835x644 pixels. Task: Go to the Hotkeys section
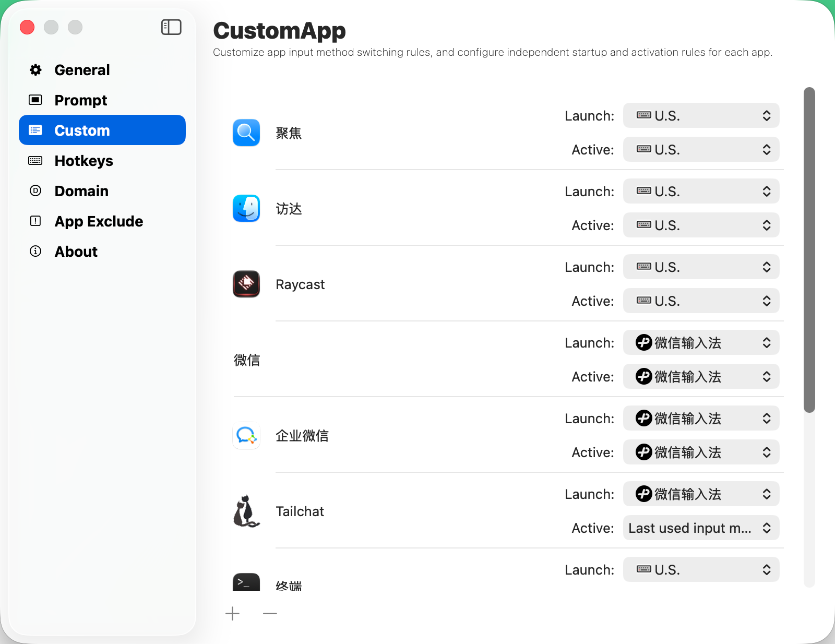102,161
